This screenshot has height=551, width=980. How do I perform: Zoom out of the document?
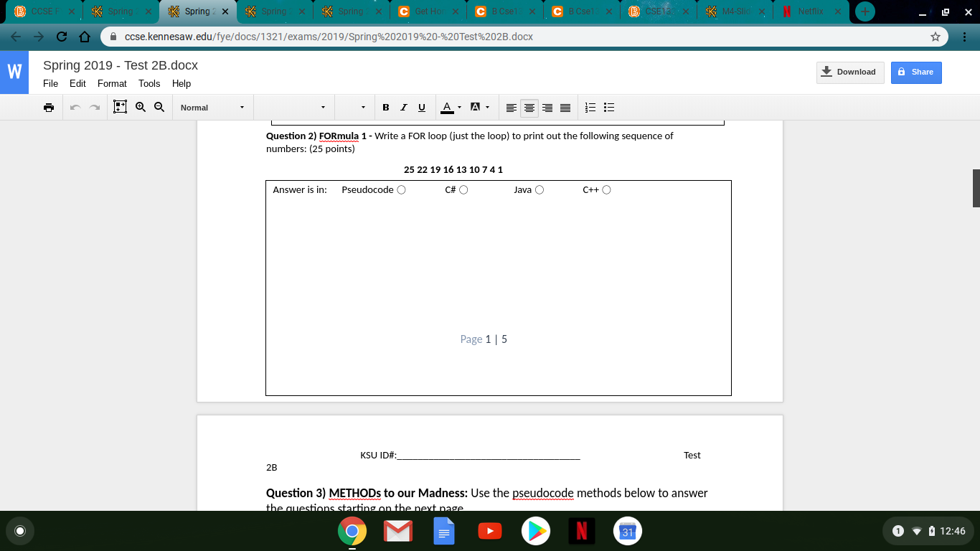tap(159, 107)
